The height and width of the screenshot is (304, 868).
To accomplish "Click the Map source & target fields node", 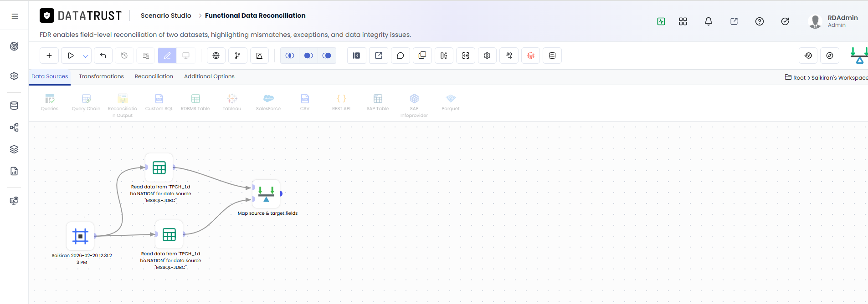I will pos(266,193).
